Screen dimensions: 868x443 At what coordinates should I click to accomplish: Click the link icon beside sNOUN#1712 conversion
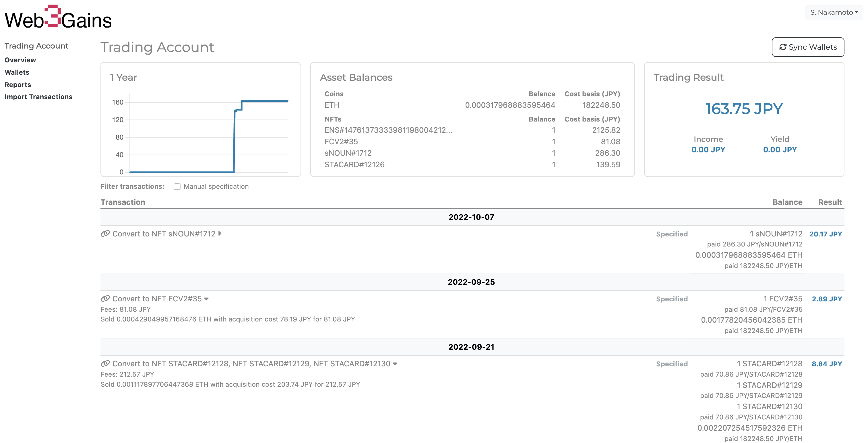click(x=105, y=234)
